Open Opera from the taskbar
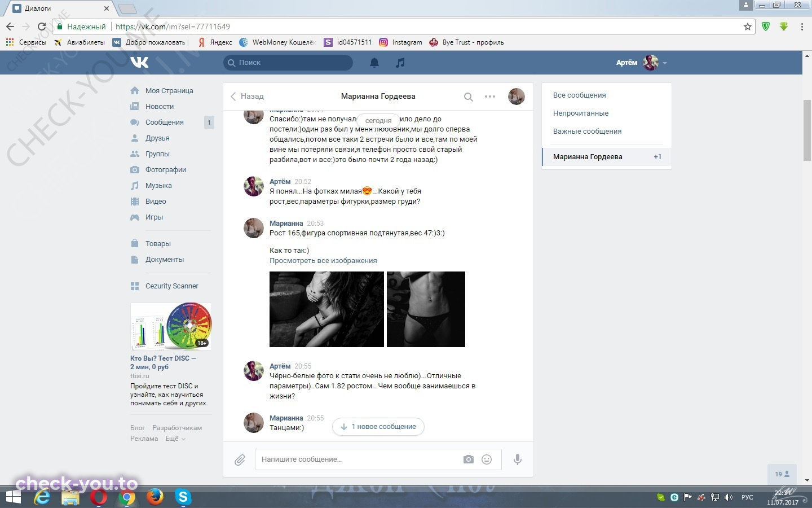Screen dimensions: 812x508 (99, 497)
